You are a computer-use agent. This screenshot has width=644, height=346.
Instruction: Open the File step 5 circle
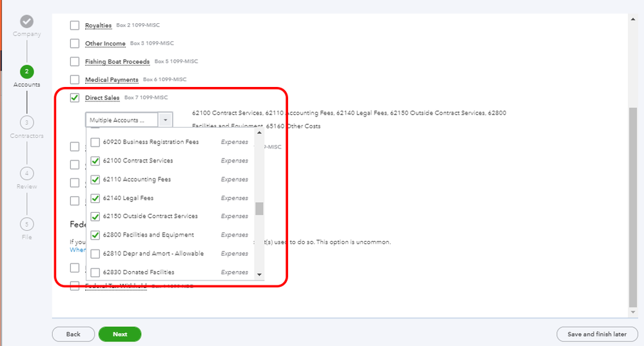point(26,224)
